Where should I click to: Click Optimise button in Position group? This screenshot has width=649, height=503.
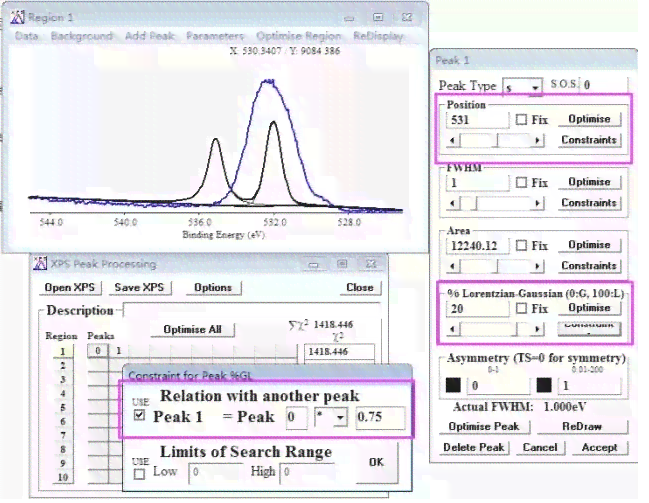point(589,119)
